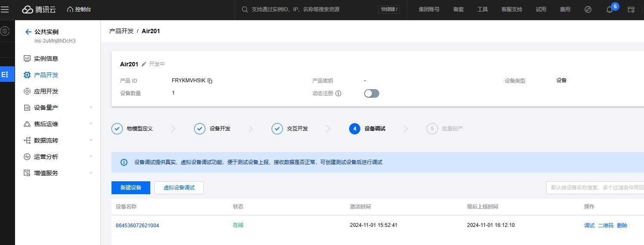Click info icon in blue notice banner

click(x=124, y=162)
